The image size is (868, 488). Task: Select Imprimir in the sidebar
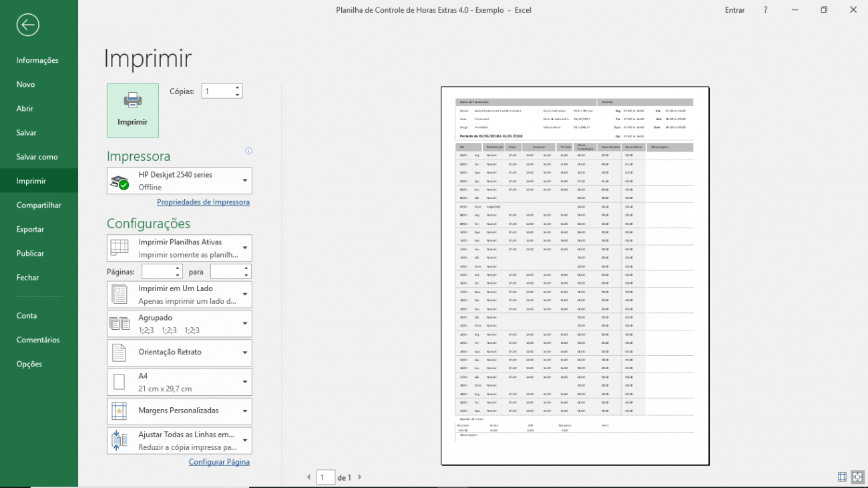(39, 181)
